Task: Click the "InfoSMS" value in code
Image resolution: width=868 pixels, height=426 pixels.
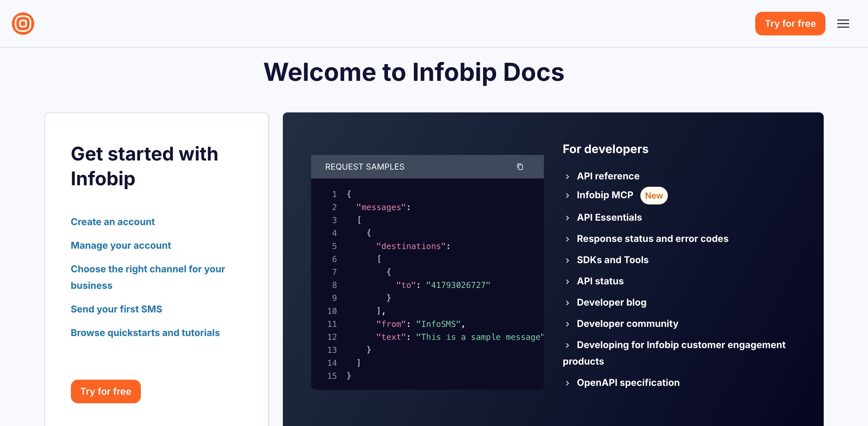Action: tap(438, 324)
